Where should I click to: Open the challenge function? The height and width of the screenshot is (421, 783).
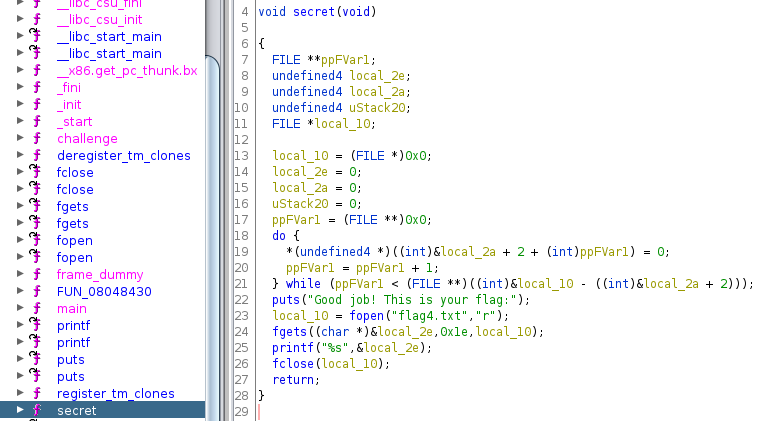tap(87, 138)
